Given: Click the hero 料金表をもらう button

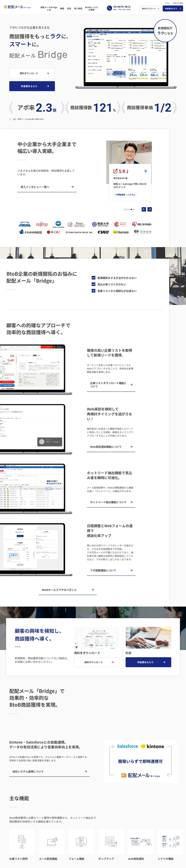Looking at the screenshot, I should [32, 86].
